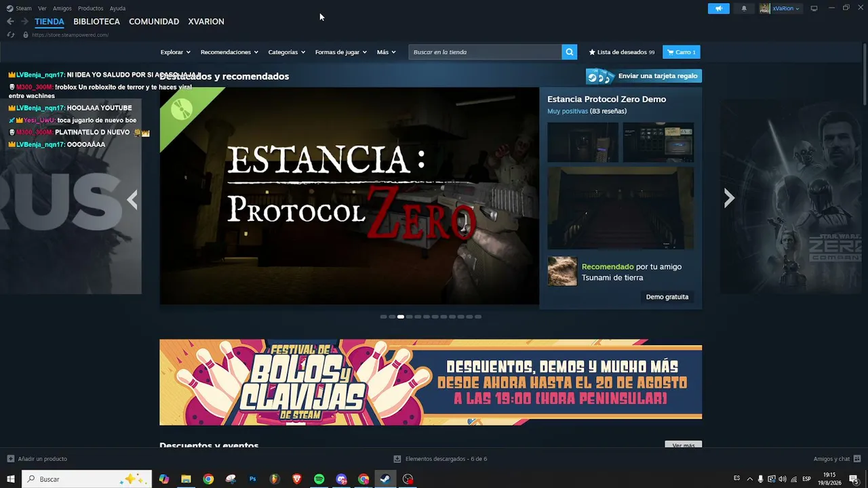View the large Estancia hallway screenshot
The image size is (868, 488).
620,208
